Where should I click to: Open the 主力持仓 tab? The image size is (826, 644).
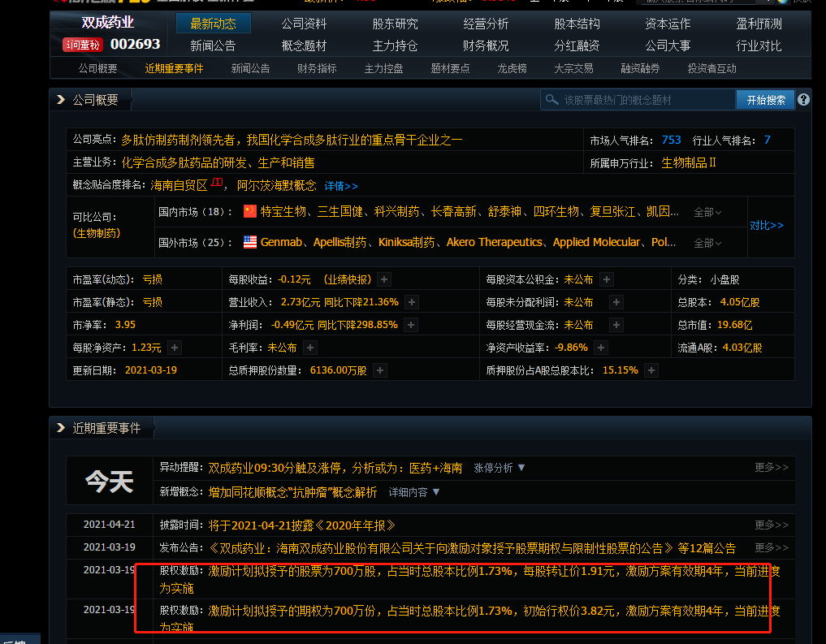[x=395, y=45]
